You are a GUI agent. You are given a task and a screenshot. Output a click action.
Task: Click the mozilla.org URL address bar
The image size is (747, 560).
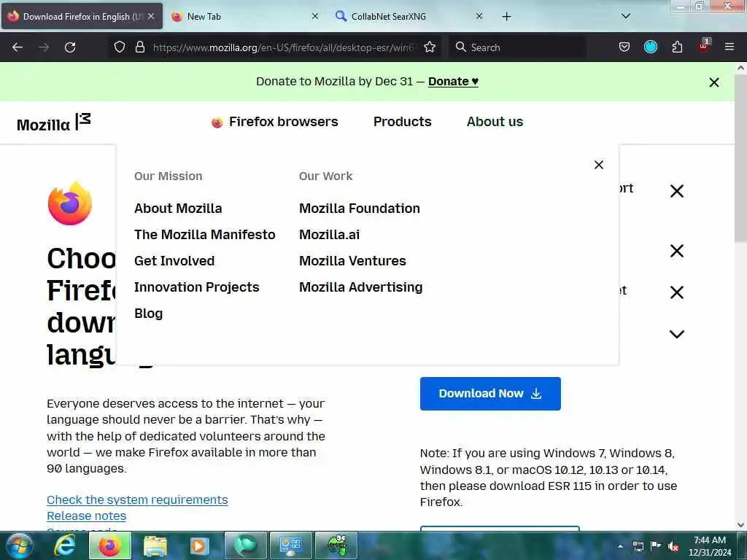coord(284,47)
